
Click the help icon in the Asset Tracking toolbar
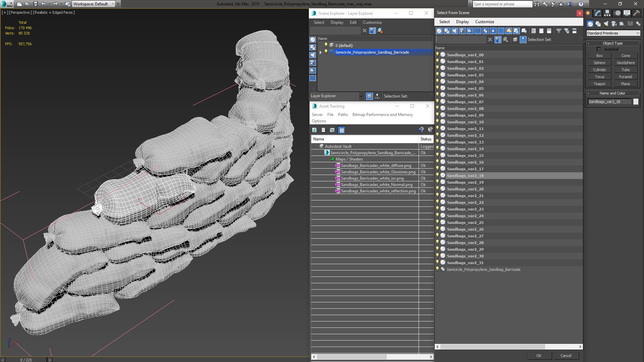point(421,130)
